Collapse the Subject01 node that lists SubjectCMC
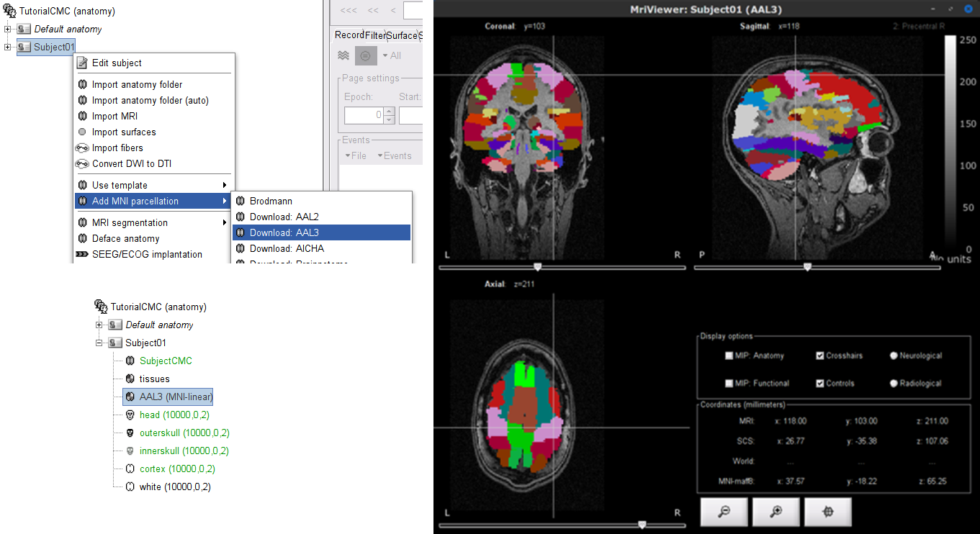Image resolution: width=980 pixels, height=534 pixels. point(99,343)
